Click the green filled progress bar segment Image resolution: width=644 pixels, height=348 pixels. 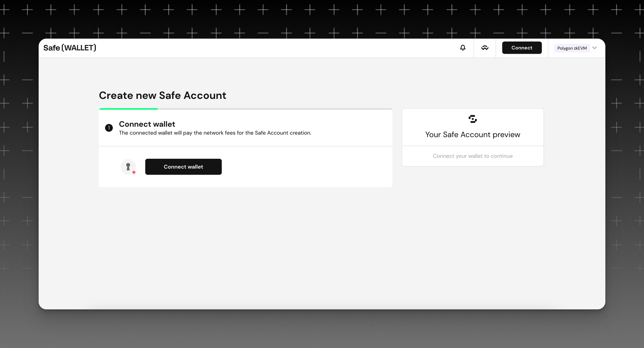pyautogui.click(x=128, y=109)
